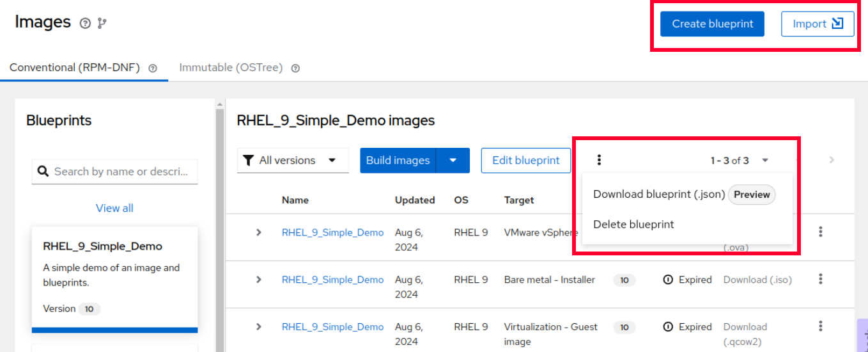Expand the VMware vSphere image row
This screenshot has height=352, width=868.
[x=259, y=232]
